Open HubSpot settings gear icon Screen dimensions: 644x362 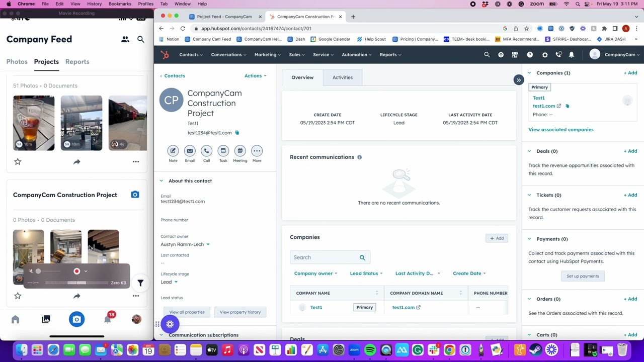(544, 55)
